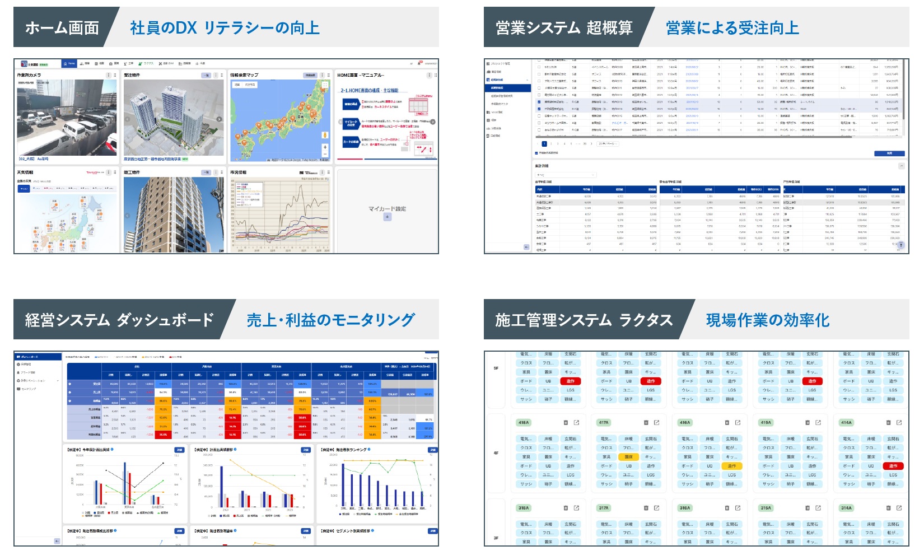Viewport: 924px width, 560px height.
Task: Go to page 2 in the pagination
Action: coord(551,144)
